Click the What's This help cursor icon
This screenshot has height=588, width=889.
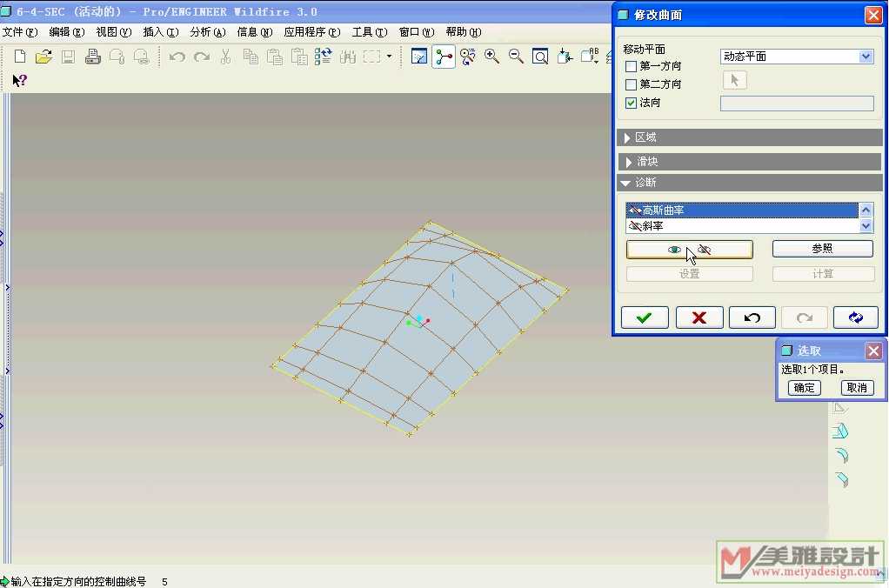20,81
